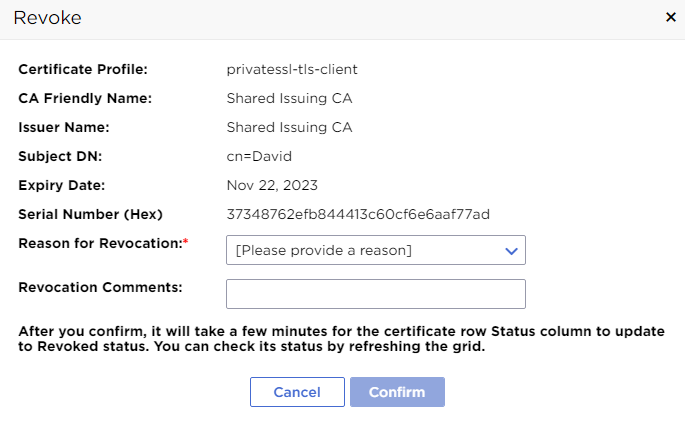Click the CA Friendly Name value text
685x431 pixels.
[289, 98]
